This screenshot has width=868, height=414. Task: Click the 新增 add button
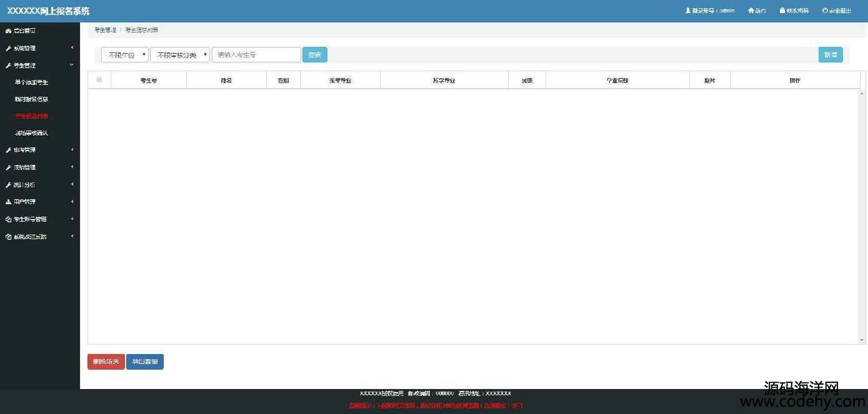(831, 55)
